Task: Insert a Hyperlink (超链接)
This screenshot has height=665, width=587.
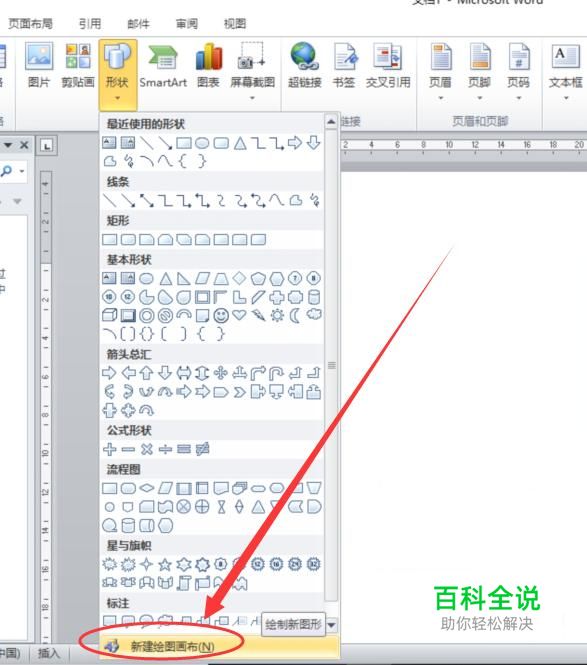Action: [304, 66]
